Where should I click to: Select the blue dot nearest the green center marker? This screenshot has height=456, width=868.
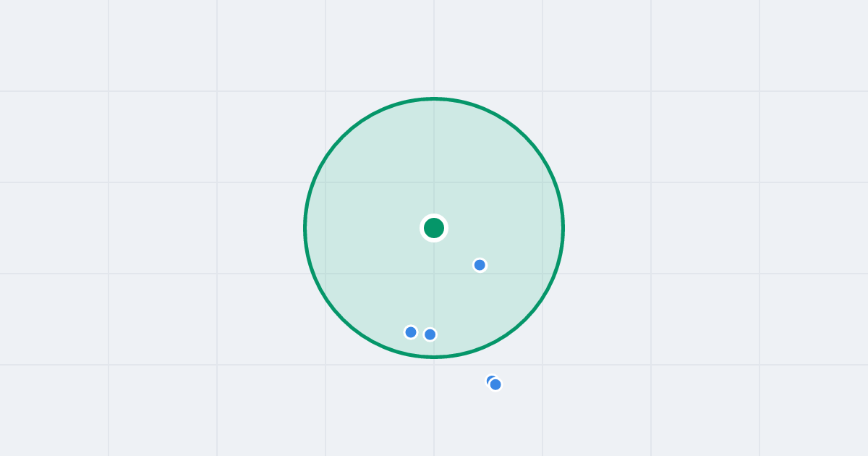point(480,265)
